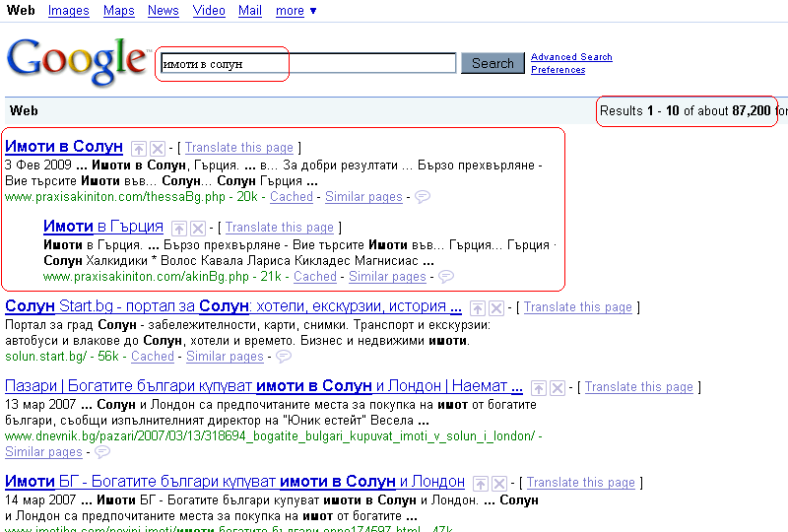788x532 pixels.
Task: Promote the first 'Имоти в Солун' result
Action: coord(139,148)
